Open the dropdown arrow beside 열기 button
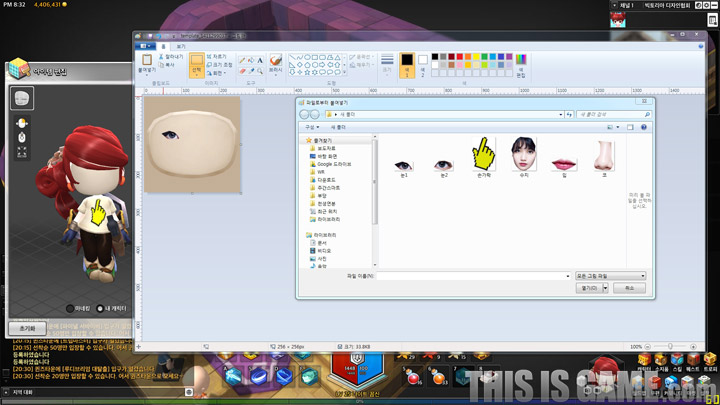Image resolution: width=720 pixels, height=405 pixels. 604,287
